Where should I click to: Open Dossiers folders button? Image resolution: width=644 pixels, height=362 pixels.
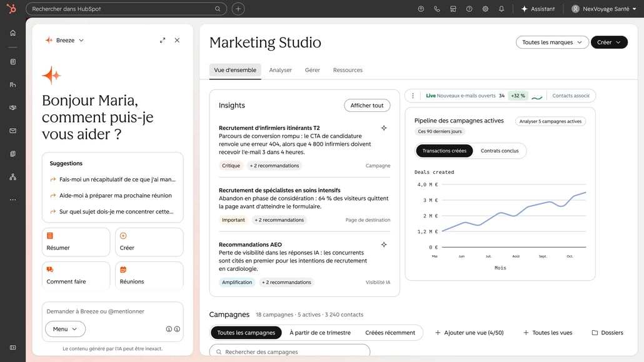[607, 333]
